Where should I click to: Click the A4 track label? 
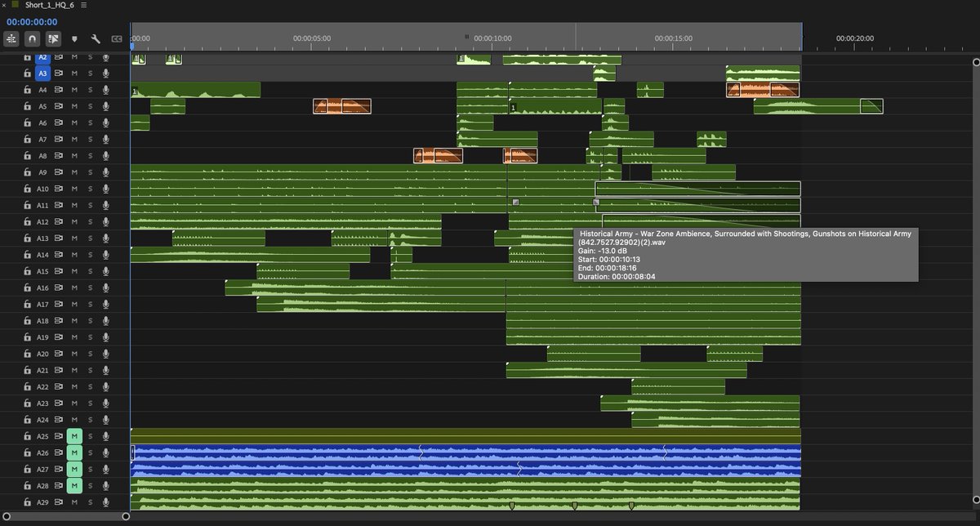point(42,90)
